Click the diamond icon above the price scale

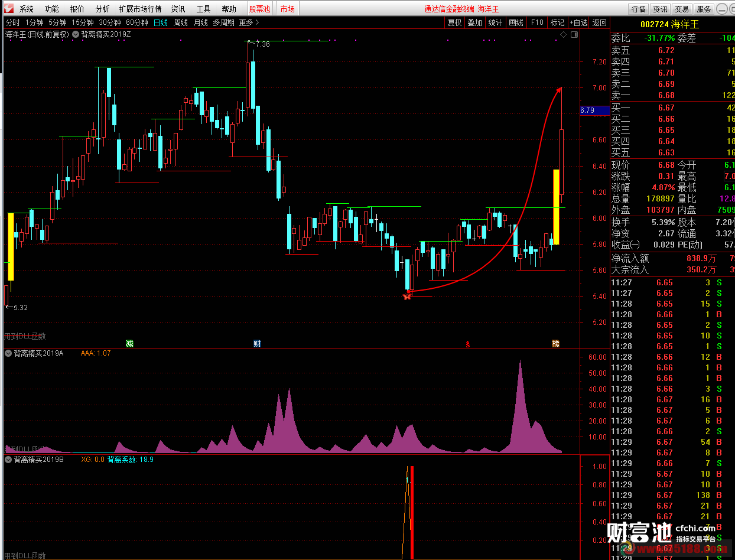point(564,34)
